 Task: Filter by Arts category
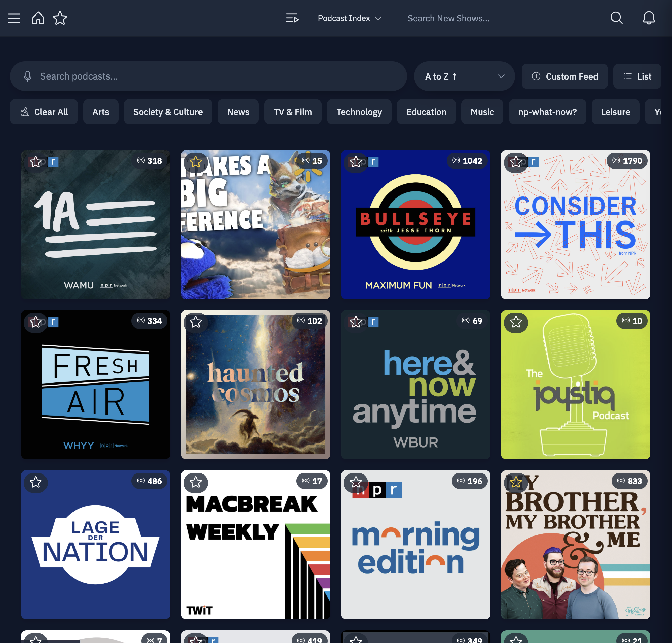pyautogui.click(x=101, y=112)
